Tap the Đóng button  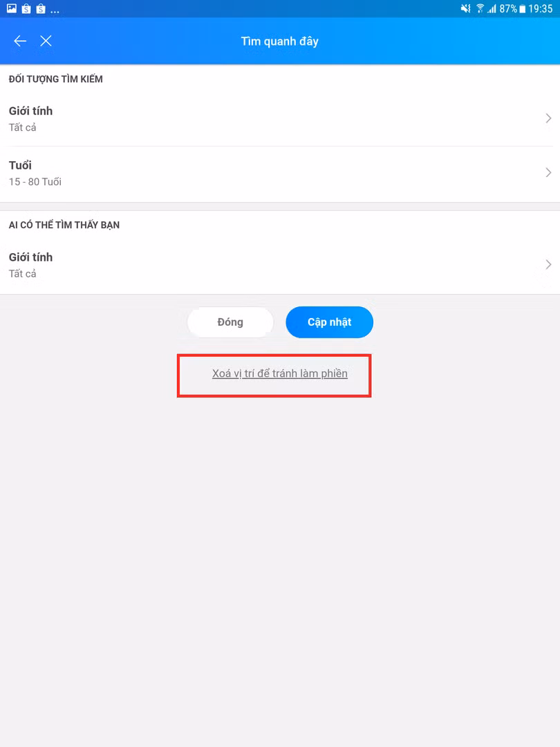click(x=230, y=322)
